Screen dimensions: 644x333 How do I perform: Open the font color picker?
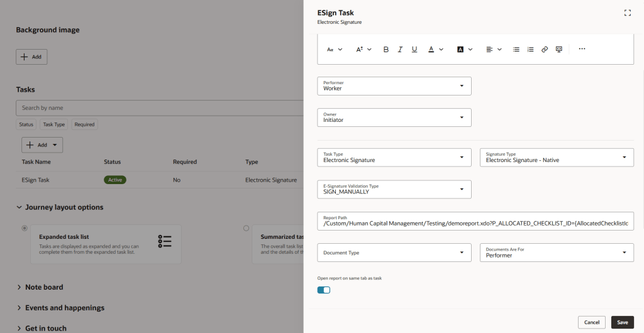pos(435,49)
